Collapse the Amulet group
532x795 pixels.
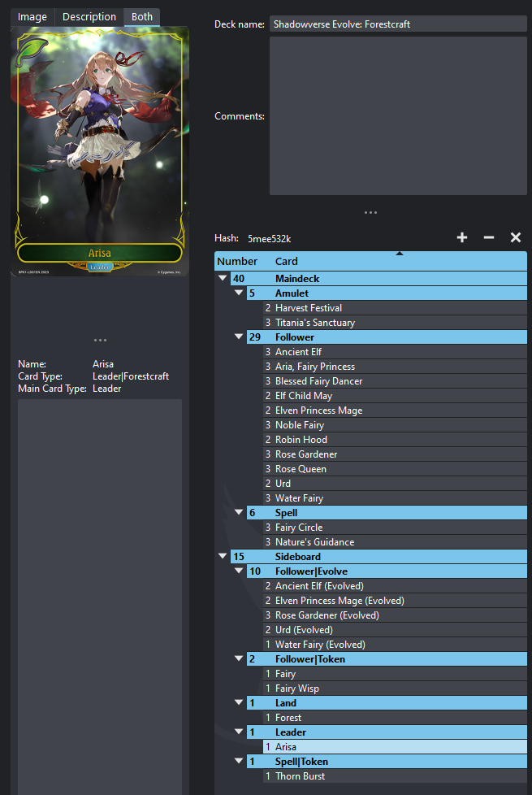[x=239, y=293]
